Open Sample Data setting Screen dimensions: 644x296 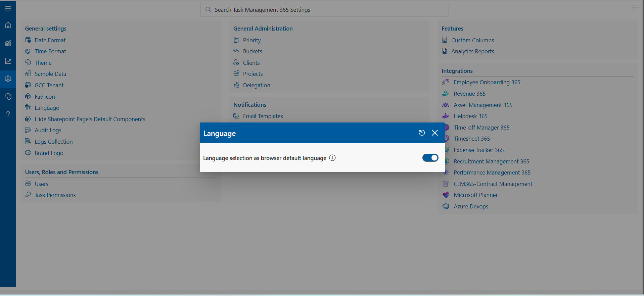[x=50, y=74]
